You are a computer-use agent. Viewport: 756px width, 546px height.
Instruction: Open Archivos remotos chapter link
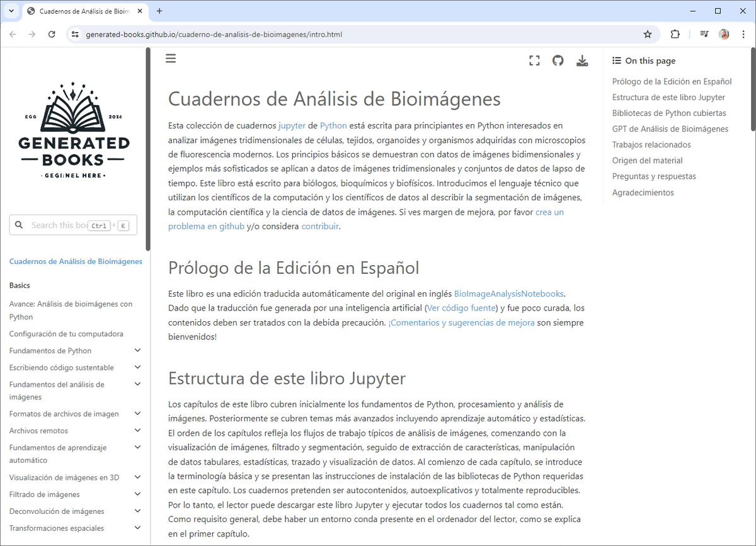coord(38,431)
